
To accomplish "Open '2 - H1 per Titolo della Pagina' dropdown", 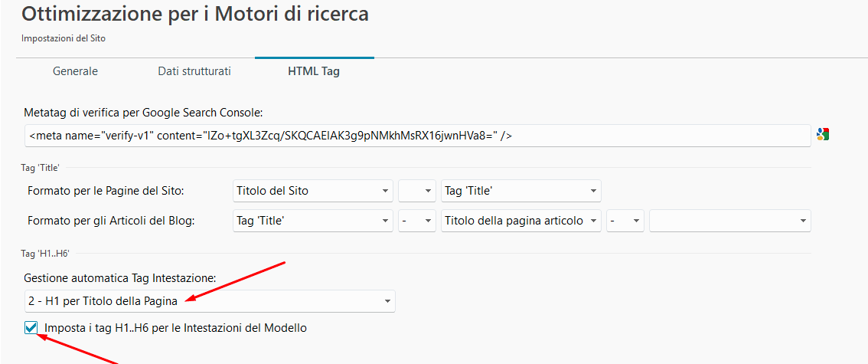I will point(209,301).
